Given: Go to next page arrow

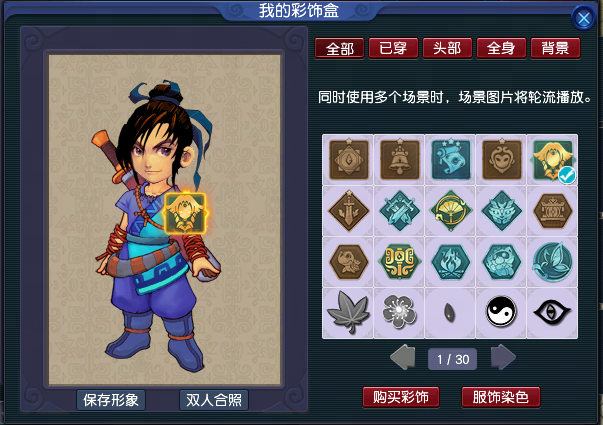Looking at the screenshot, I should (503, 358).
